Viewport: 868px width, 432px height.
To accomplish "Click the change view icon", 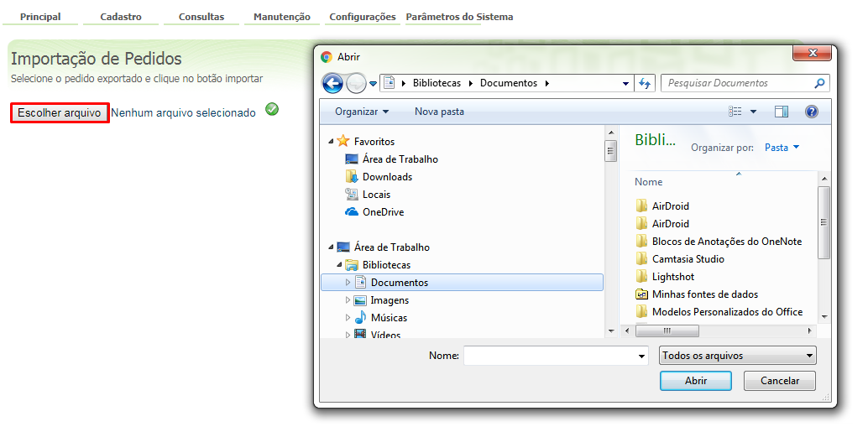I will tap(736, 112).
